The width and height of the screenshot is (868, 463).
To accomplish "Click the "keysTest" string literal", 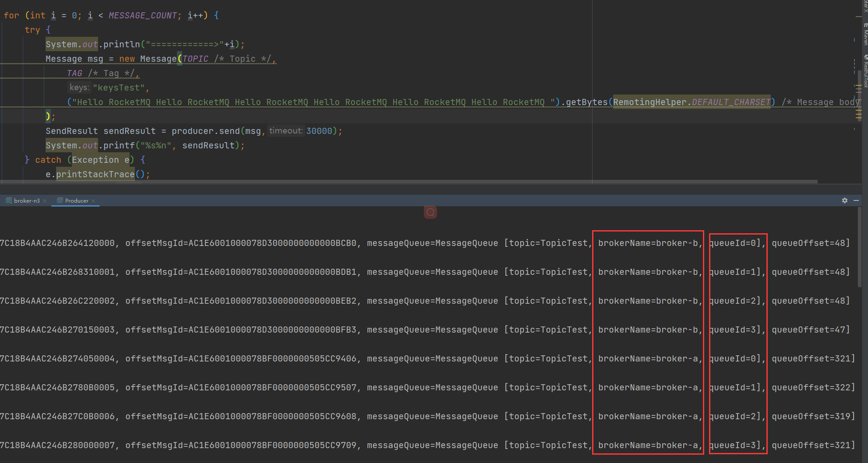I will [119, 88].
